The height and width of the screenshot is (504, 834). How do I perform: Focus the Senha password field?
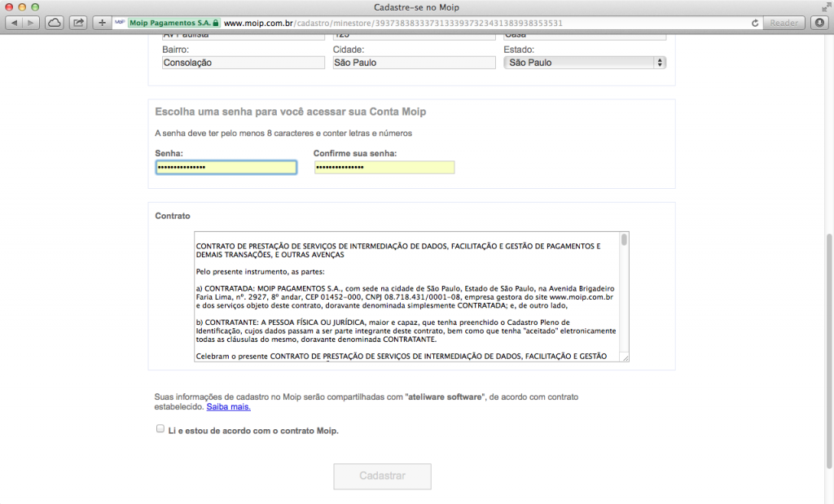226,168
